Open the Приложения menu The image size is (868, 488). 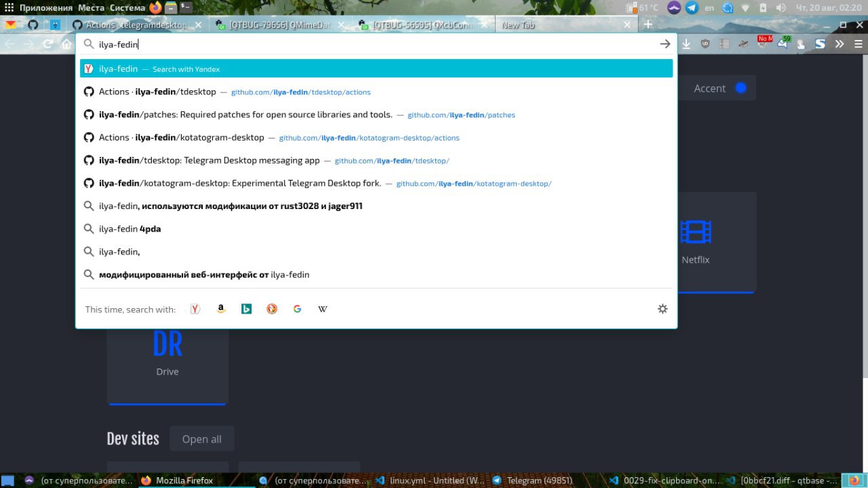click(46, 7)
